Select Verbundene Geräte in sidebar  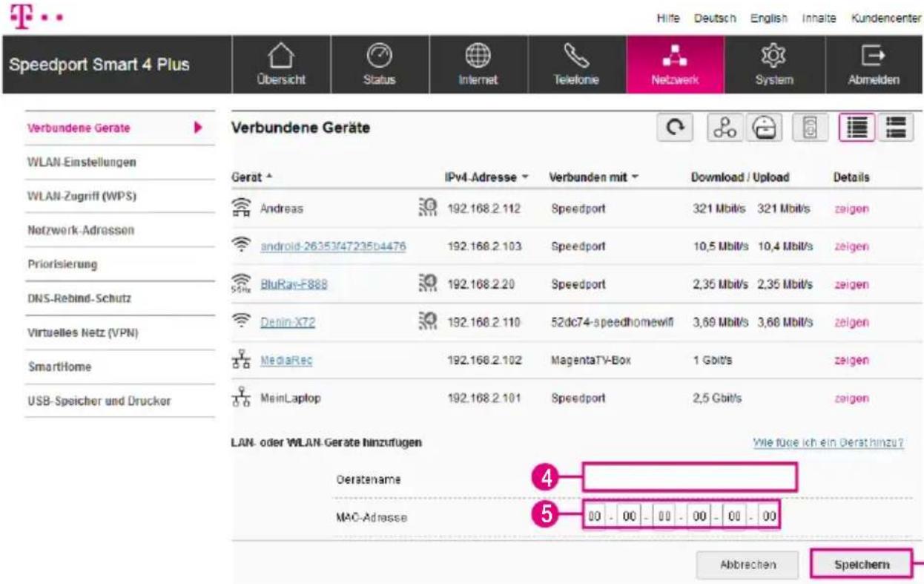(x=120, y=128)
